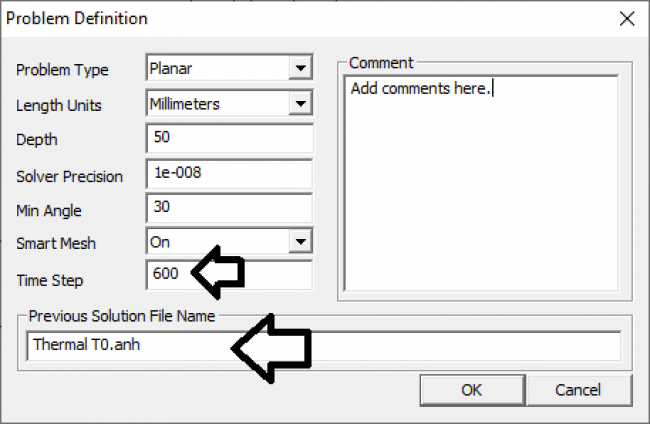Click the Min Angle input field

click(x=229, y=208)
